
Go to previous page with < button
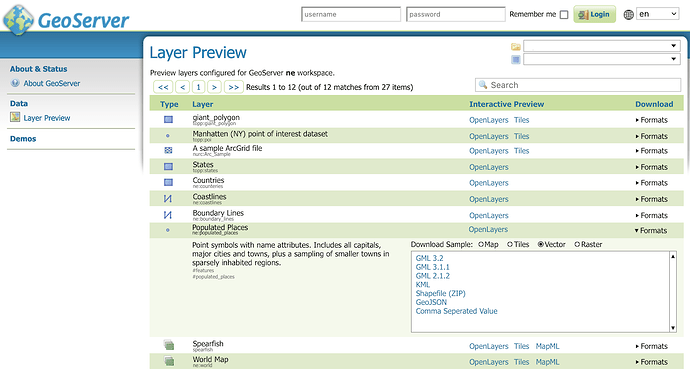(x=182, y=87)
